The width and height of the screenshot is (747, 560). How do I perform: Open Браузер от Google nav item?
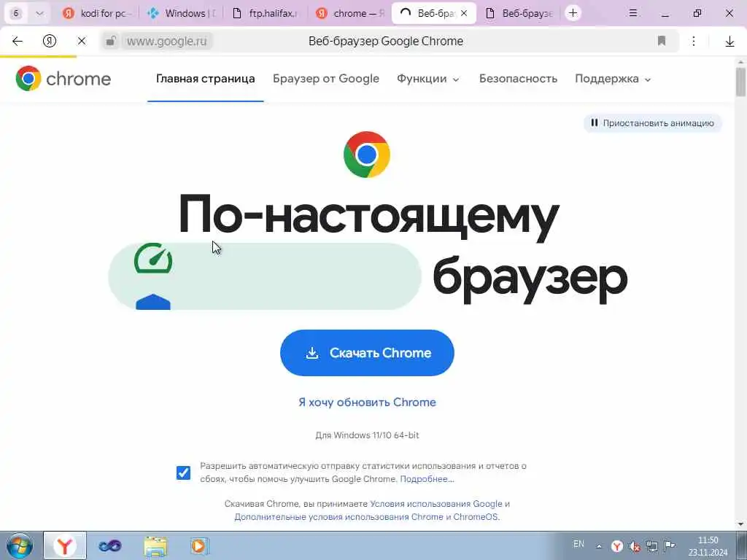[x=326, y=79]
